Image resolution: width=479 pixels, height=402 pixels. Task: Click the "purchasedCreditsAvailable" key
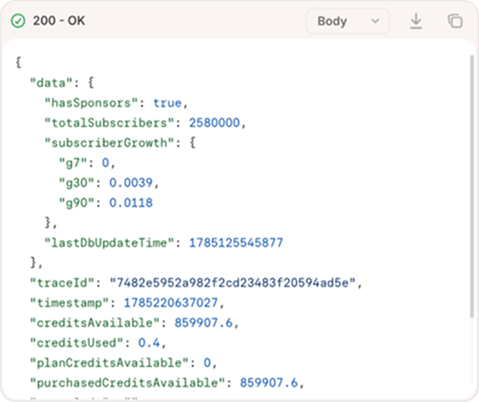pos(127,383)
